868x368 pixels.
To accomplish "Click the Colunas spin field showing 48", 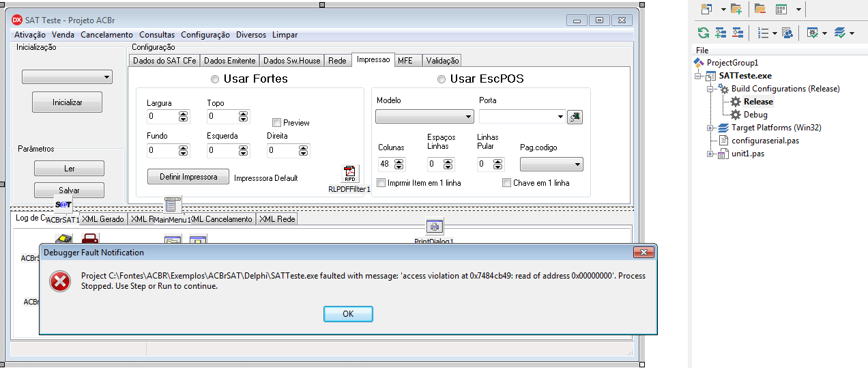I will (392, 164).
